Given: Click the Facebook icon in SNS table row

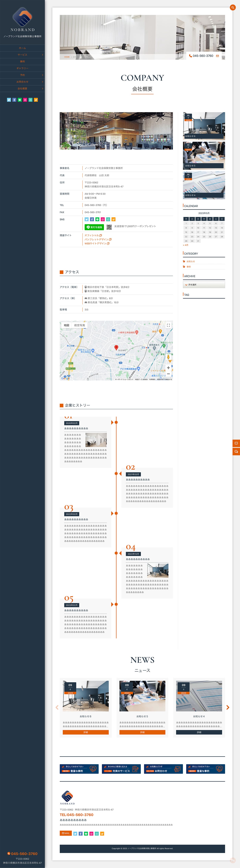Looking at the screenshot, I should click(92, 219).
